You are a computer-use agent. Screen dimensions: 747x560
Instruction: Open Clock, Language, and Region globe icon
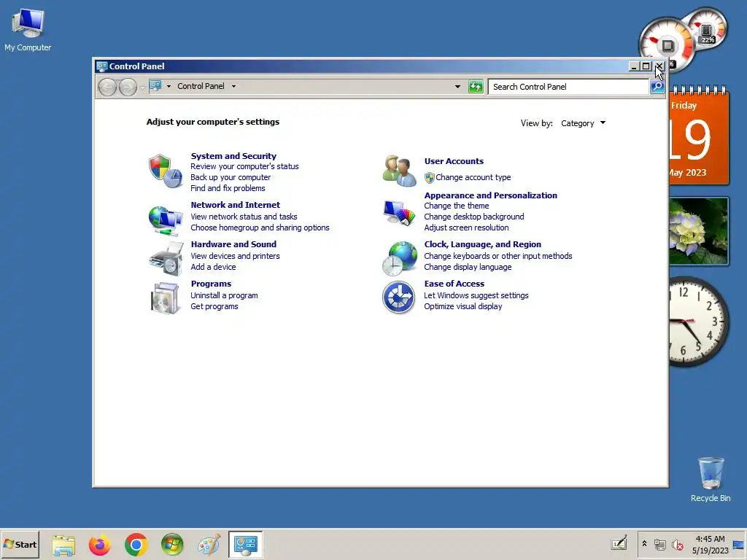point(399,259)
